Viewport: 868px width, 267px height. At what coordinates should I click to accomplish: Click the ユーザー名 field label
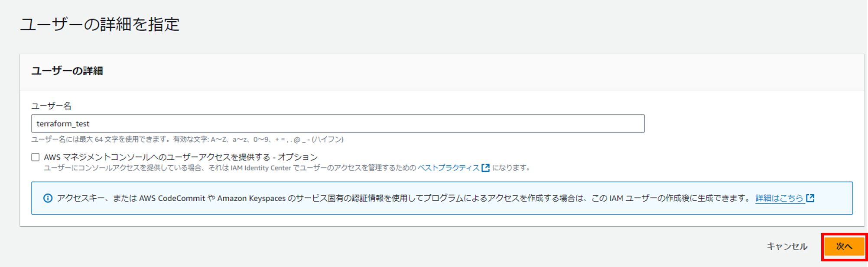coord(51,106)
